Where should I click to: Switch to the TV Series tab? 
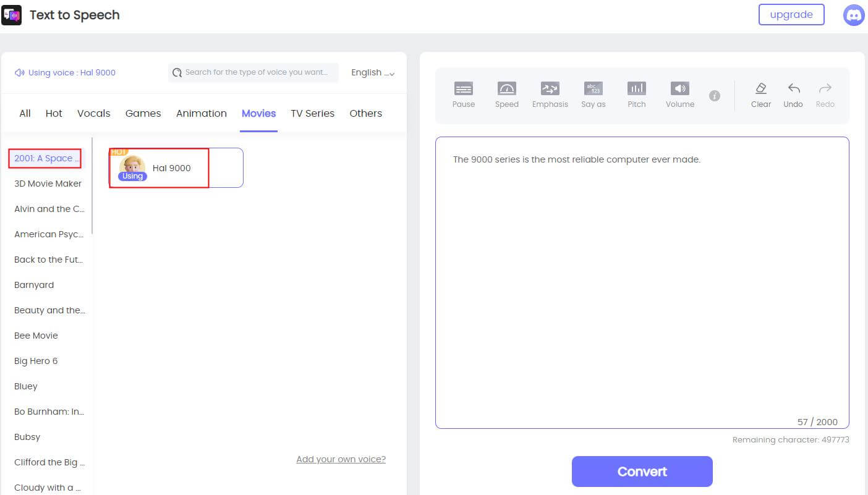click(313, 113)
